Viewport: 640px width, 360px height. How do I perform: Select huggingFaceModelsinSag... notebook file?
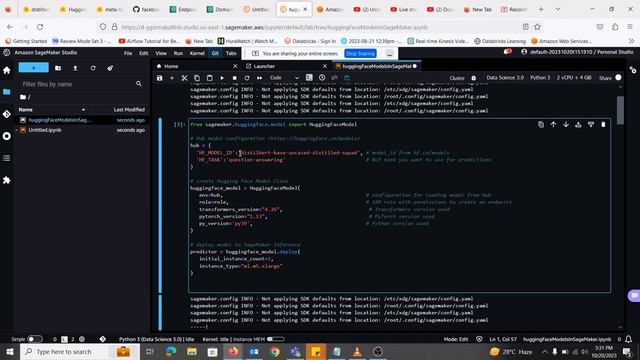[82, 120]
